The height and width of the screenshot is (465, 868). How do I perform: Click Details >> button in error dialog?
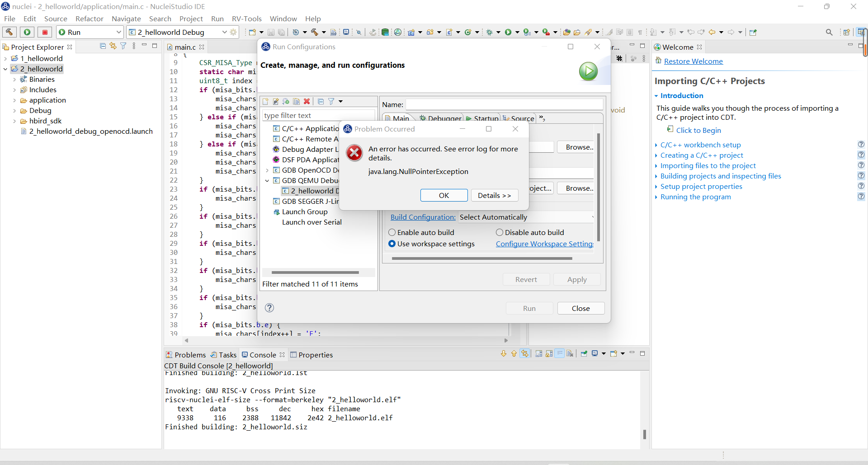pos(495,195)
